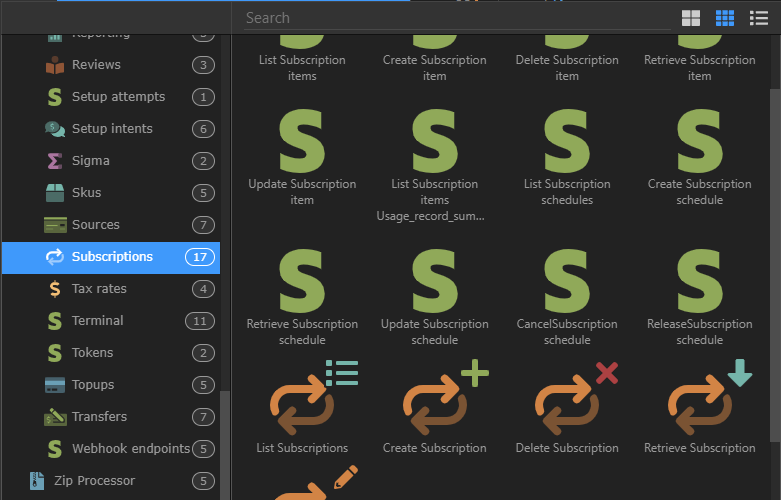This screenshot has height=500, width=781.
Task: Click the Subscriptions count badge 17
Action: pos(200,257)
